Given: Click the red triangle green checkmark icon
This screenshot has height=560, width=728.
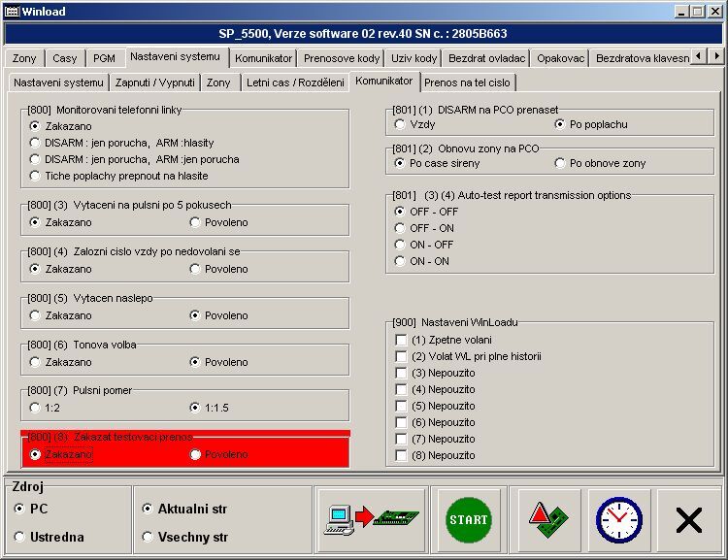Looking at the screenshot, I should 547,519.
